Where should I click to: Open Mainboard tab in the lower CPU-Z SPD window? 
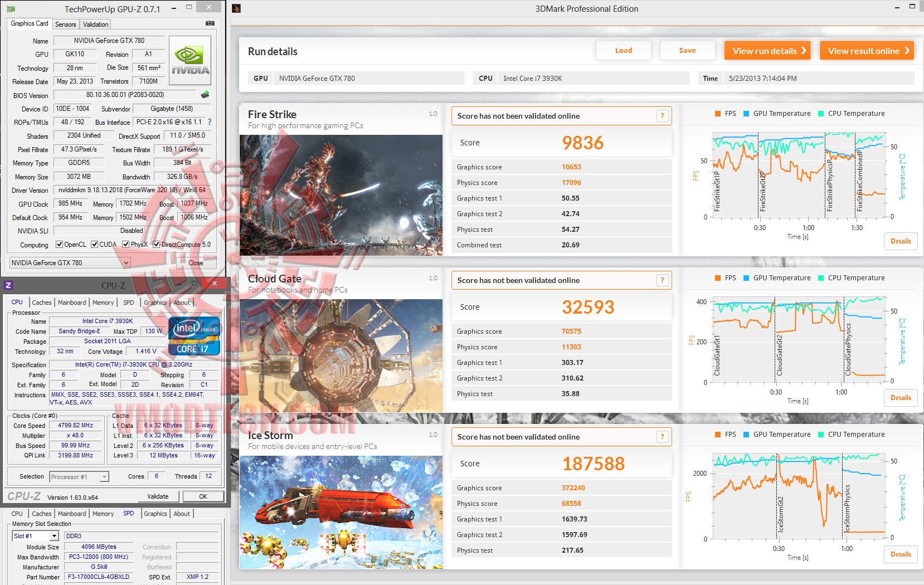coord(72,514)
